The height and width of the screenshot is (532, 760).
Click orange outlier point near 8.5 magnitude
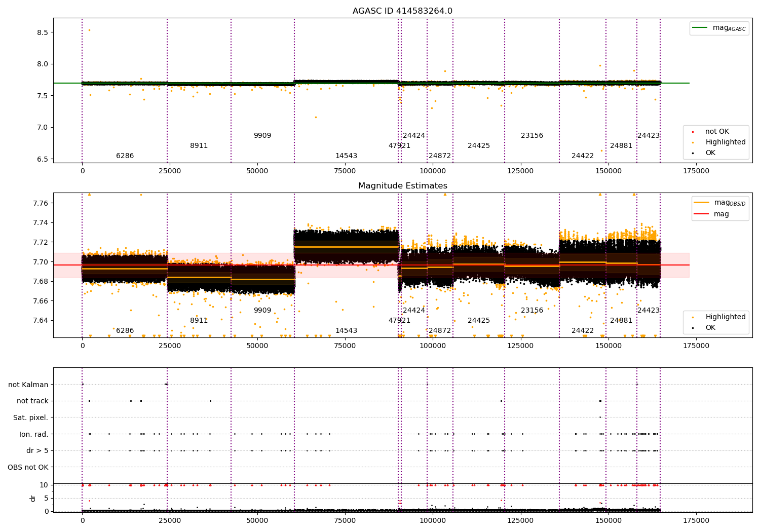(x=89, y=30)
